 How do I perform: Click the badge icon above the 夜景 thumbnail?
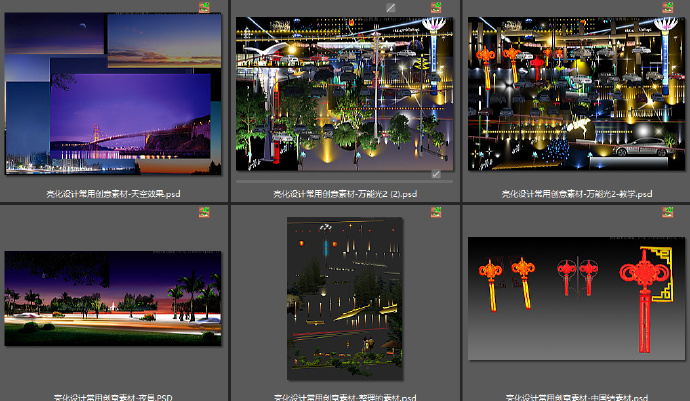click(204, 212)
